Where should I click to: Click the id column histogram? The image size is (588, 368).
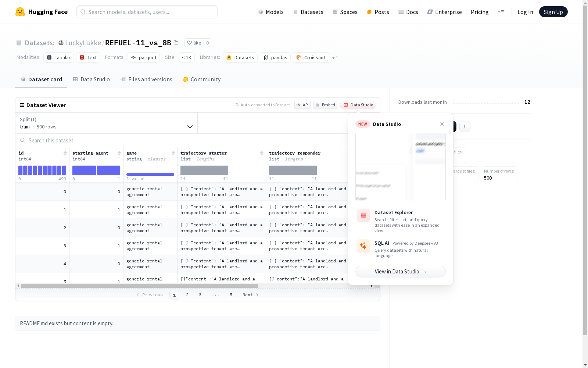tap(42, 170)
